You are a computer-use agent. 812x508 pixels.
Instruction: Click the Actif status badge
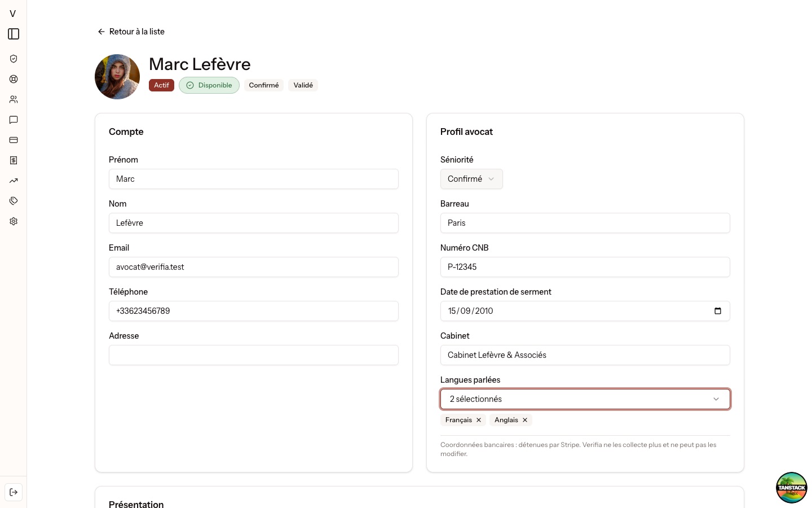click(x=161, y=85)
